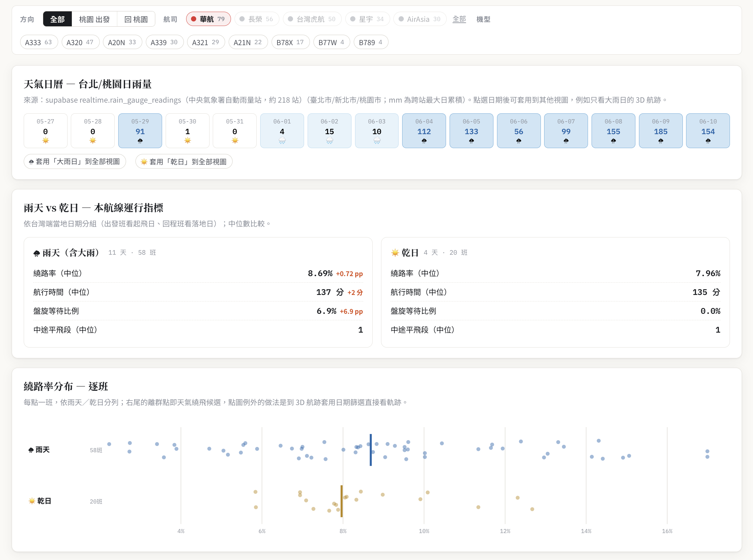Apply 乾日 filter to all views

tap(184, 162)
